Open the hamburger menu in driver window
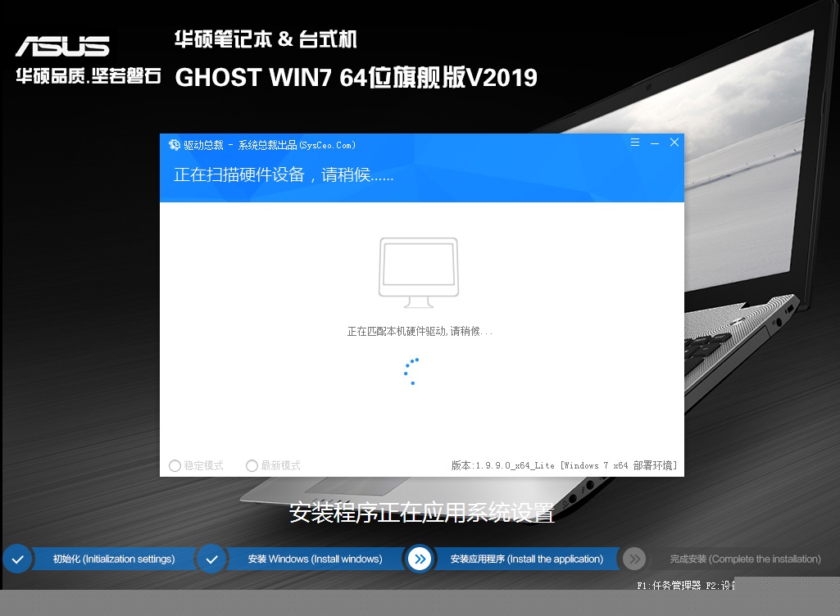The width and height of the screenshot is (840, 616). pos(635,143)
